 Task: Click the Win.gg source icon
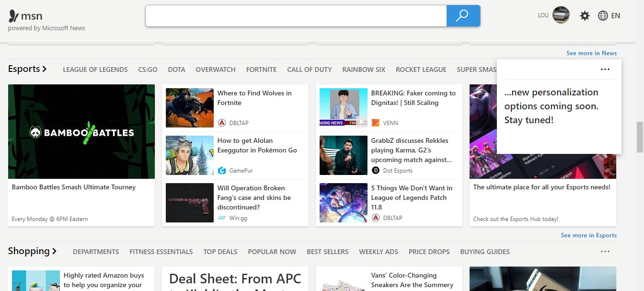click(x=222, y=218)
